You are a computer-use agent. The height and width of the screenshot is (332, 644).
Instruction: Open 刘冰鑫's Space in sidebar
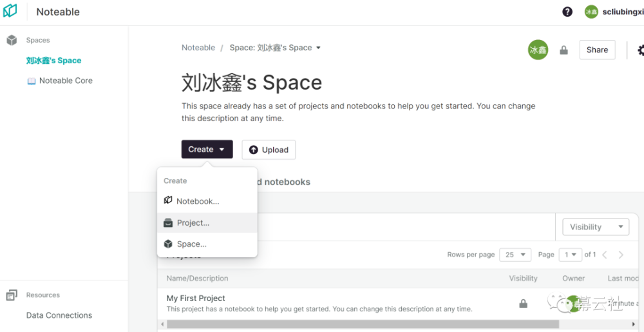pos(54,61)
